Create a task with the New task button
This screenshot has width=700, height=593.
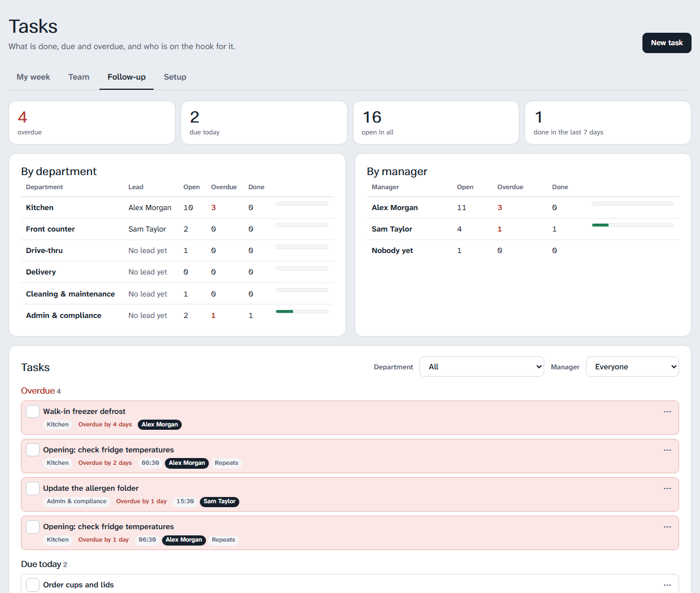(667, 43)
